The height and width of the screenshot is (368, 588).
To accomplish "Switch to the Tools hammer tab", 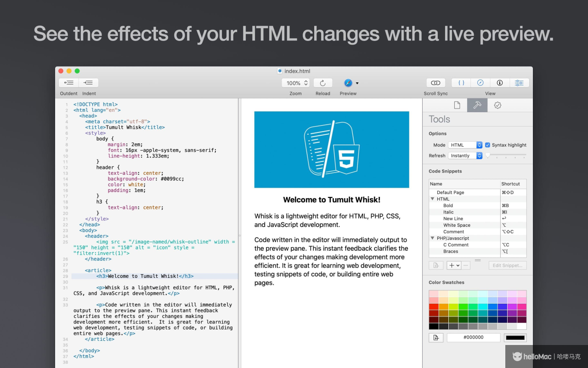I will (x=477, y=105).
